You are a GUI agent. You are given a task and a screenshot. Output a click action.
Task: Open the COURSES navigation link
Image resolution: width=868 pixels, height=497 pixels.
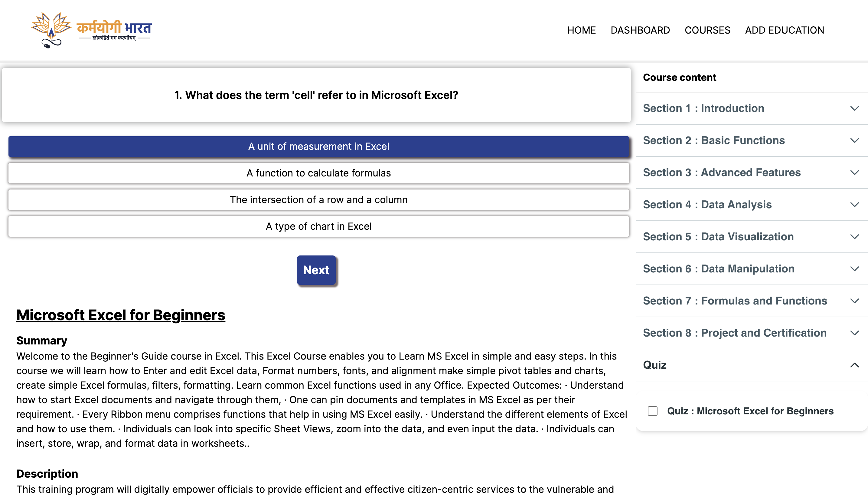point(707,30)
